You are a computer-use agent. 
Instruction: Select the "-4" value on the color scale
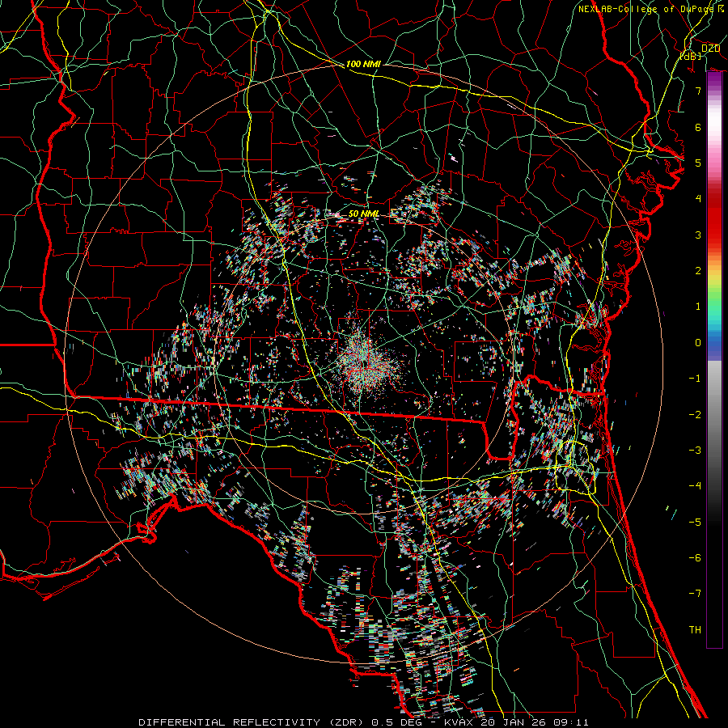click(695, 486)
